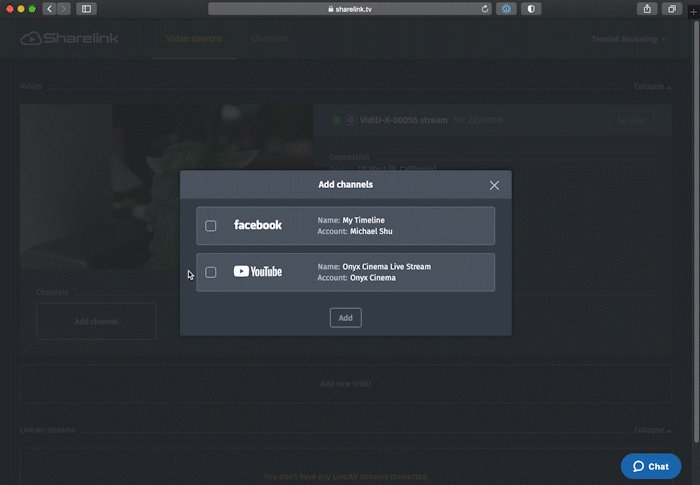Open the Teradek Marketing account dropdown
700x485 pixels.
pyautogui.click(x=628, y=39)
